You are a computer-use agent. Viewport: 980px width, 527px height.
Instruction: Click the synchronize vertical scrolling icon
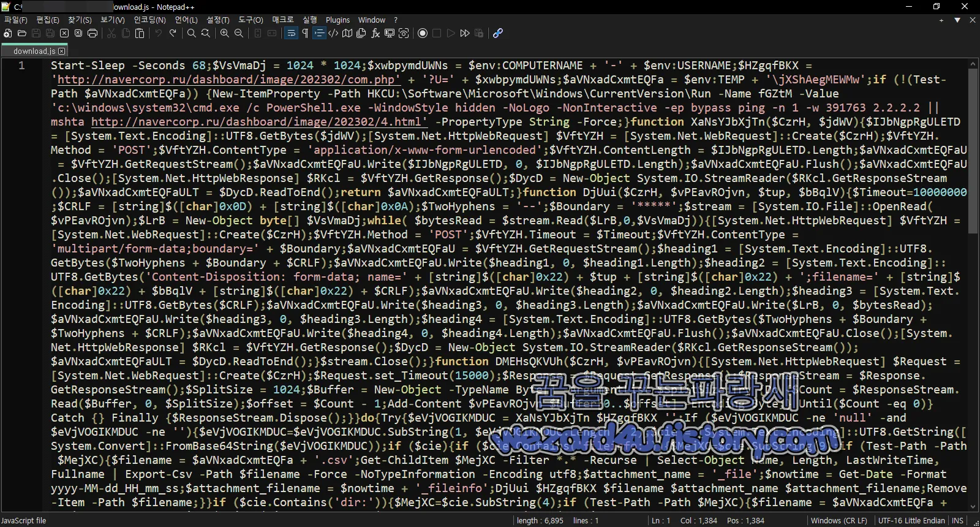(258, 33)
